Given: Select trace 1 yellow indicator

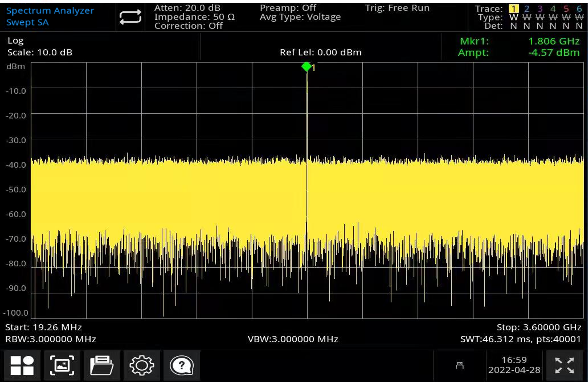Looking at the screenshot, I should [514, 9].
